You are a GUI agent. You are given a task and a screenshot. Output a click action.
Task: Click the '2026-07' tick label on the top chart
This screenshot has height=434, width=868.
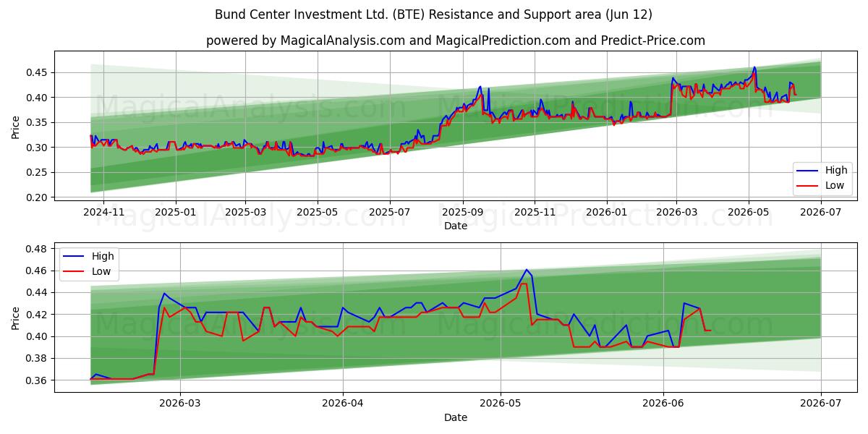tap(821, 212)
